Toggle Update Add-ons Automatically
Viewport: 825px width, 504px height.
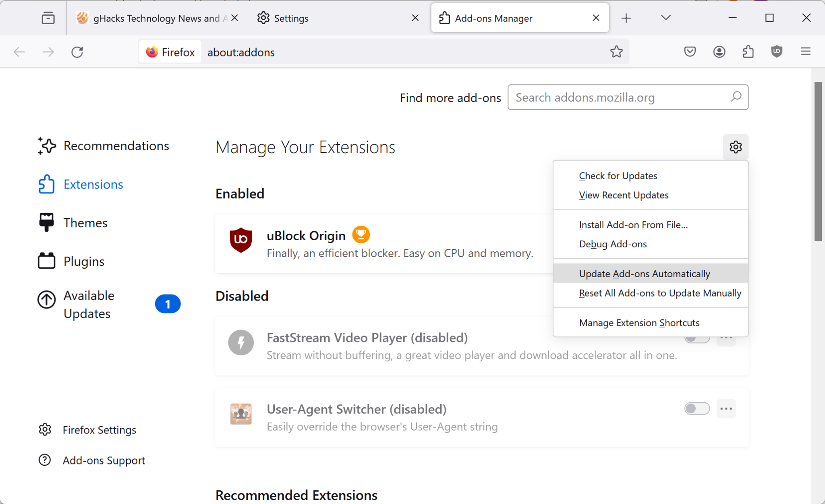point(651,274)
